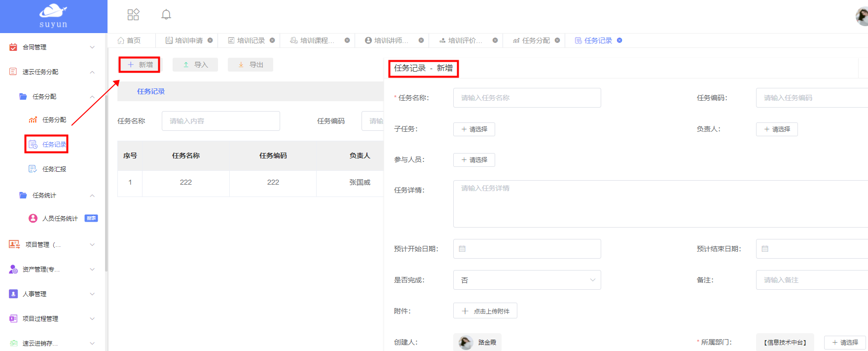Viewport: 868px width, 351px height.
Task: Open the 是否完成 dropdown
Action: [527, 280]
